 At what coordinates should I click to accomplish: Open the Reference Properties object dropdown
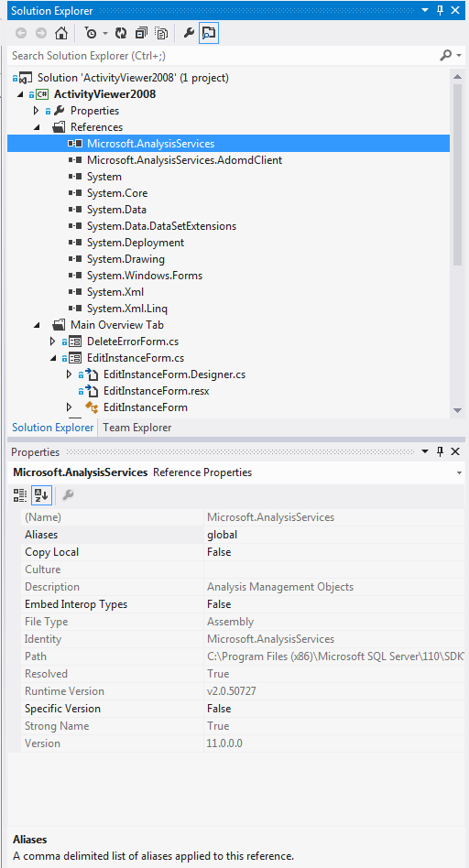(x=459, y=472)
